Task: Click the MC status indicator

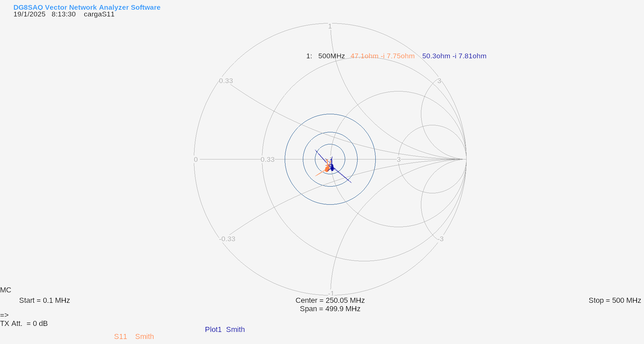Action: [x=6, y=290]
